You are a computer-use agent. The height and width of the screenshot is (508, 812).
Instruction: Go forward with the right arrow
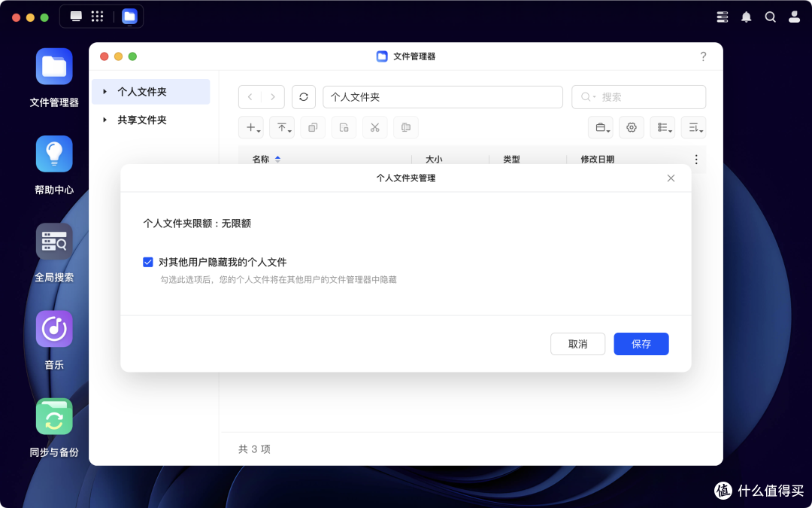pyautogui.click(x=273, y=97)
